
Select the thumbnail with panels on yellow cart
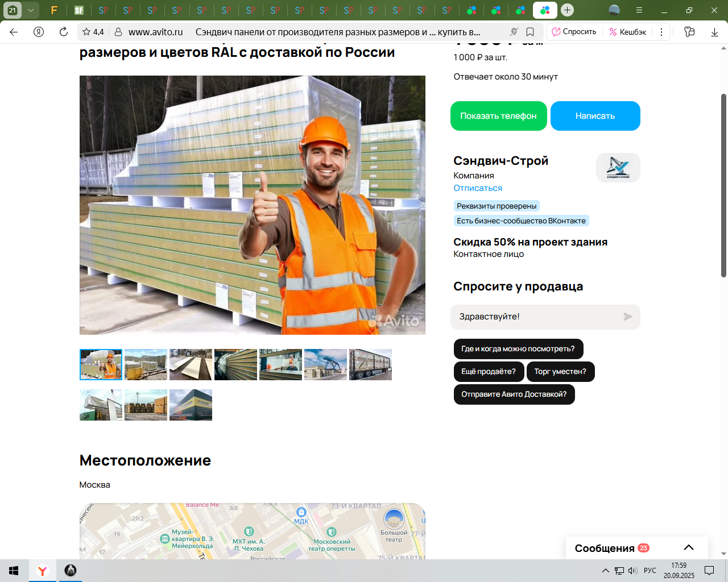146,365
